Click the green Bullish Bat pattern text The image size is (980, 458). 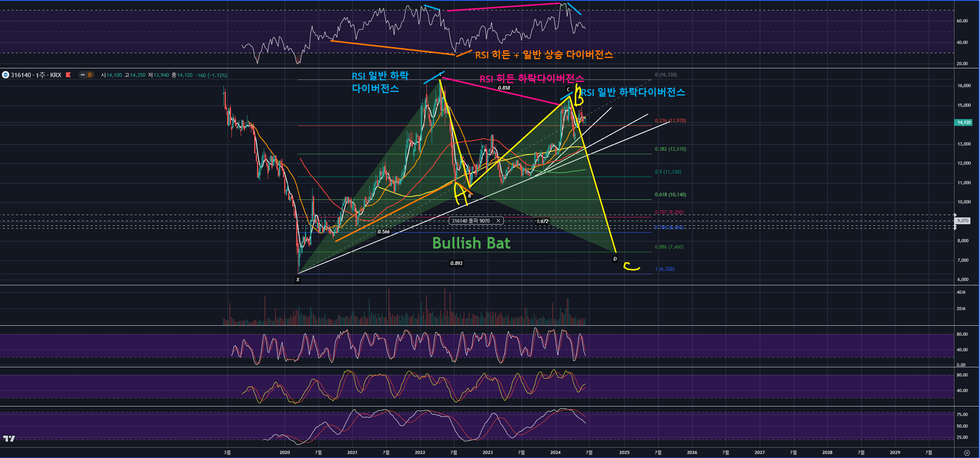pos(471,243)
